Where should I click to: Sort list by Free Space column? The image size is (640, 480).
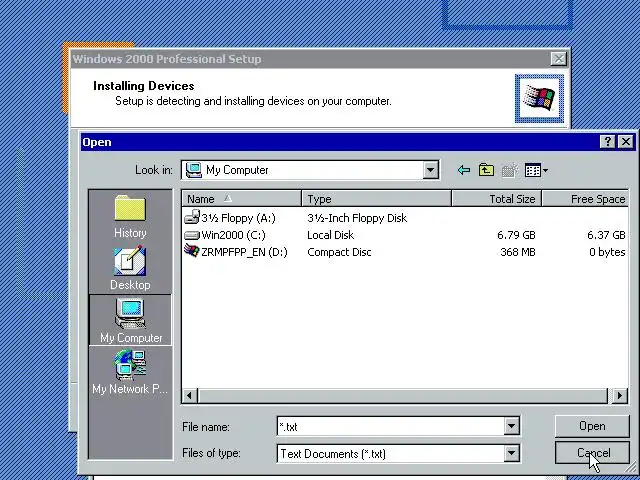[585, 199]
